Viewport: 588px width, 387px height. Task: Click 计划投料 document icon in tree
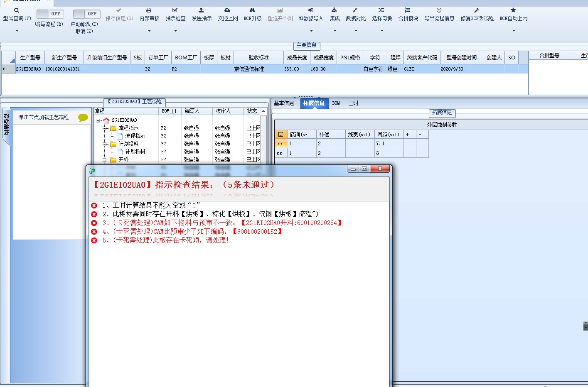click(120, 152)
